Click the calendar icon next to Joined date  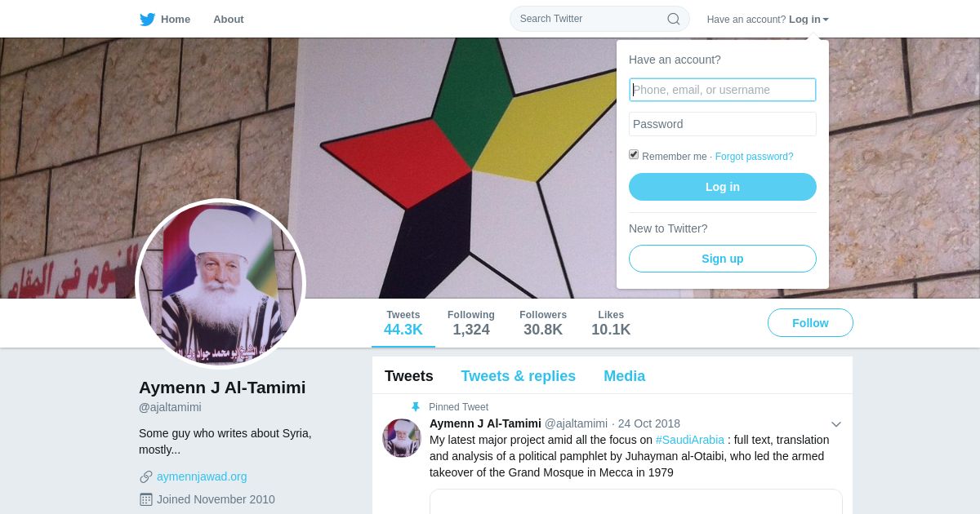[x=146, y=499]
